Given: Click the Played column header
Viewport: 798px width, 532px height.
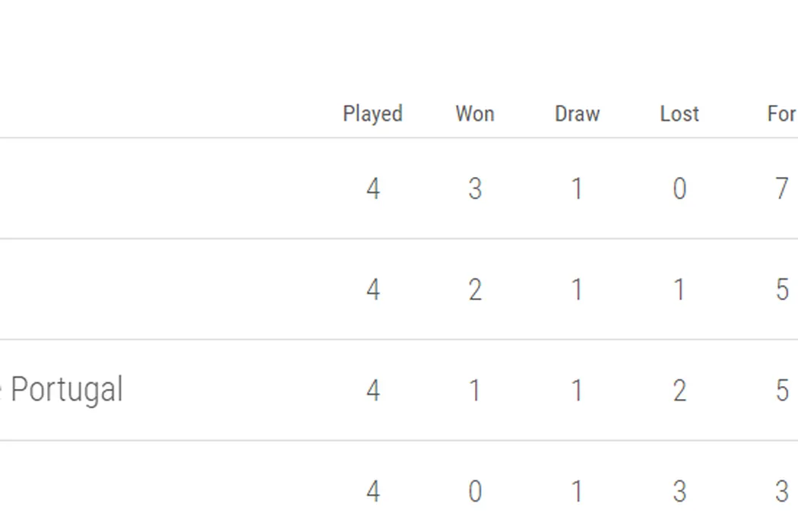Looking at the screenshot, I should pyautogui.click(x=372, y=114).
